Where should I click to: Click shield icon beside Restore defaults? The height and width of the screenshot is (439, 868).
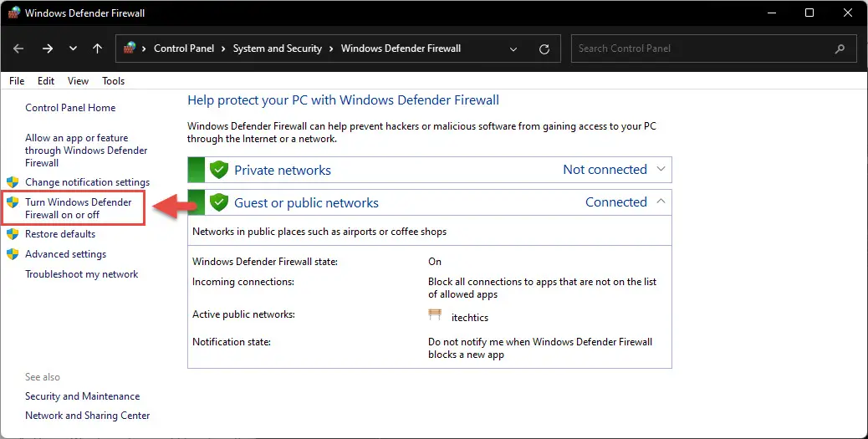pyautogui.click(x=13, y=234)
